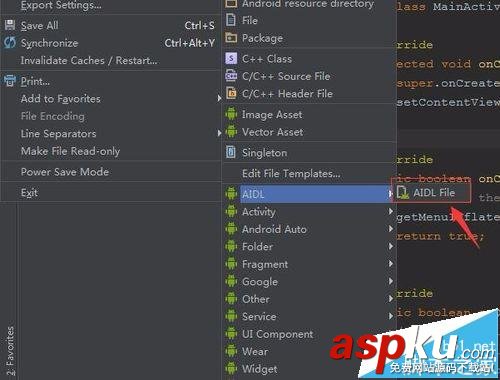Click the C/C++ Source File icon
500x380 pixels.
point(231,76)
